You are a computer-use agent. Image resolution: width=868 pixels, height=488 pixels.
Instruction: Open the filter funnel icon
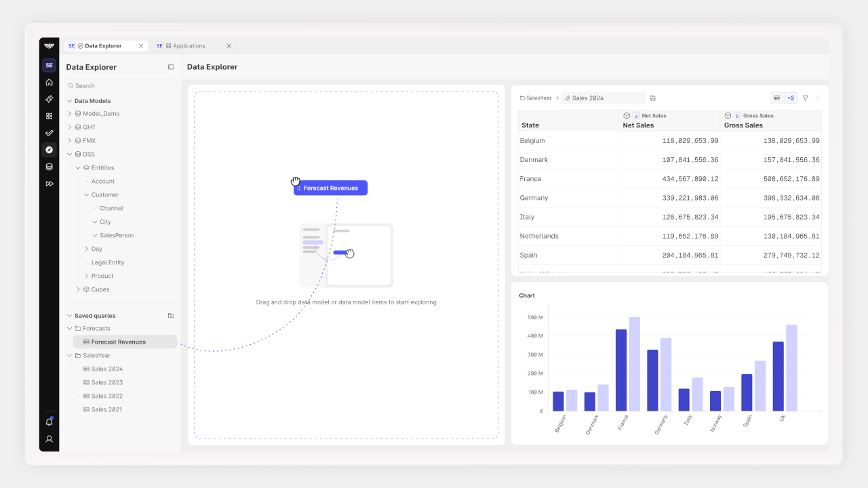coord(806,98)
